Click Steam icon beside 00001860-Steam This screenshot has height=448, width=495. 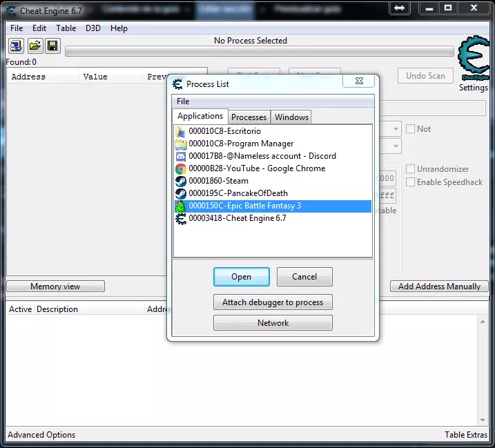181,182
